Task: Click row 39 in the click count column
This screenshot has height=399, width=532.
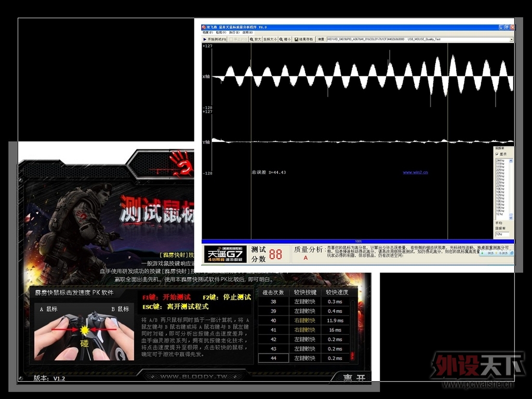Action: pos(273,311)
